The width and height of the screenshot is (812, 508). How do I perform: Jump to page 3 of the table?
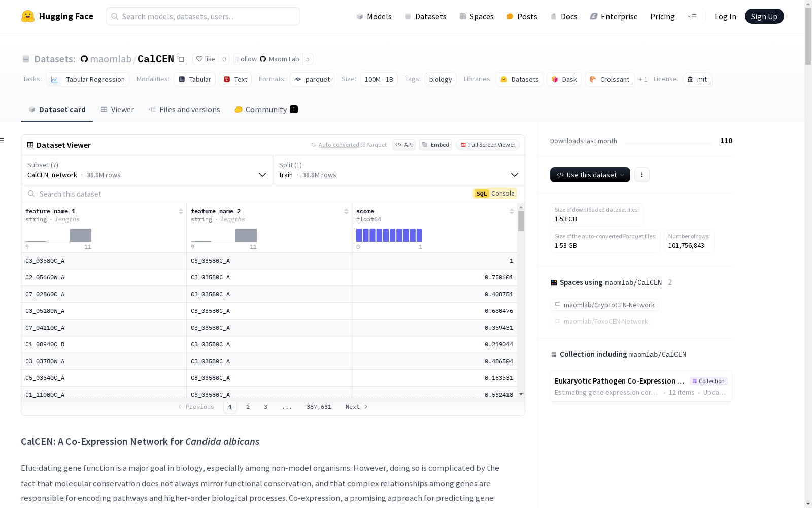[265, 407]
